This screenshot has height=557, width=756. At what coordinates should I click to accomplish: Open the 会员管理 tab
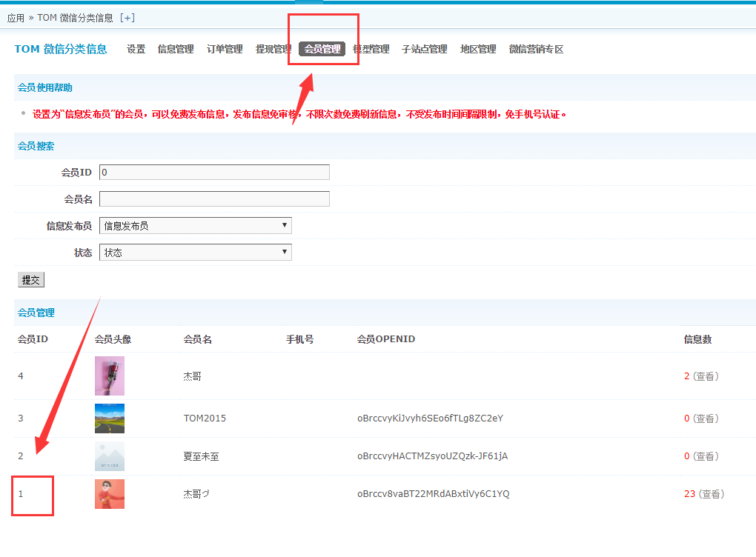[x=322, y=50]
